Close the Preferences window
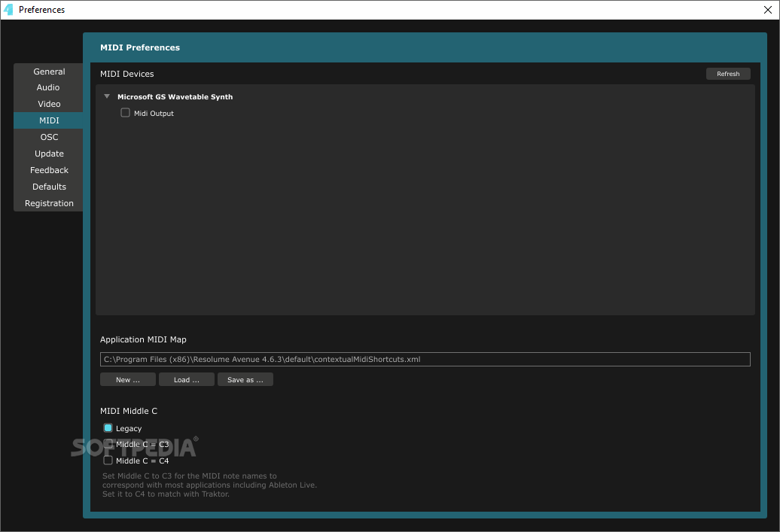This screenshot has height=532, width=780. (x=767, y=10)
